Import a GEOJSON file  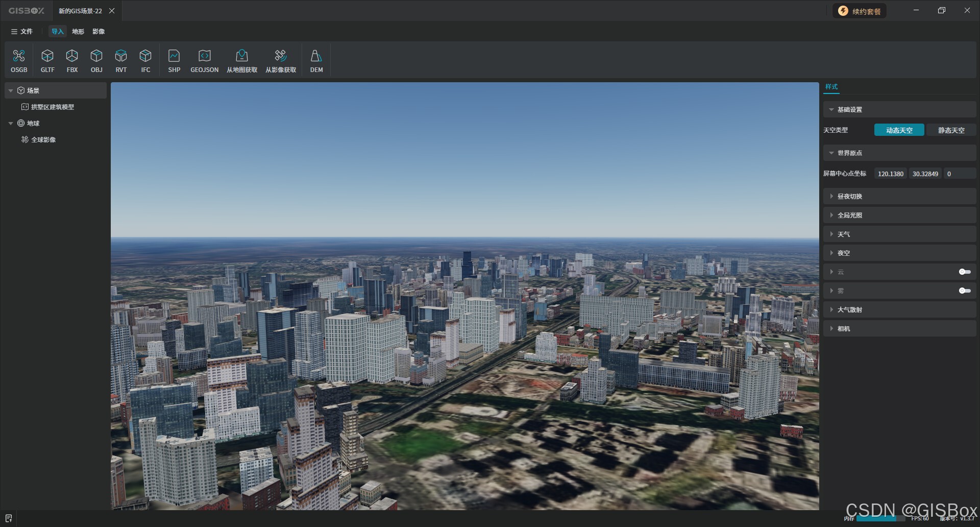coord(204,61)
